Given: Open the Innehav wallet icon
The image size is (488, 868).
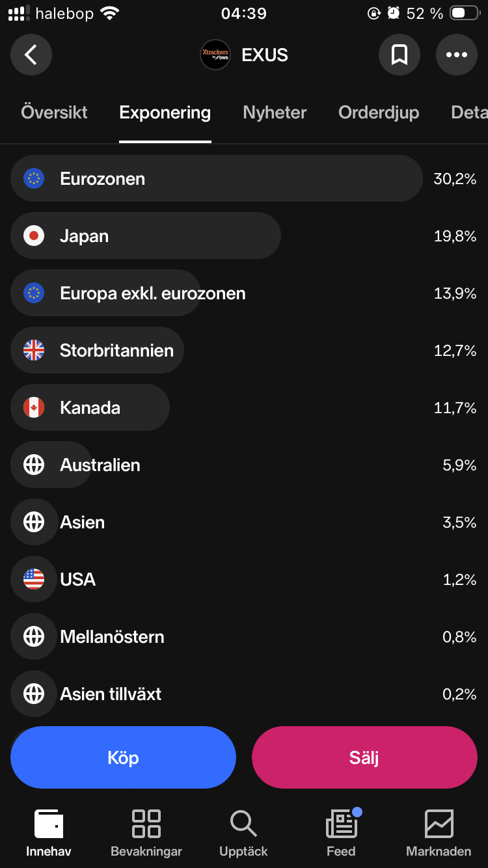Looking at the screenshot, I should click(49, 824).
